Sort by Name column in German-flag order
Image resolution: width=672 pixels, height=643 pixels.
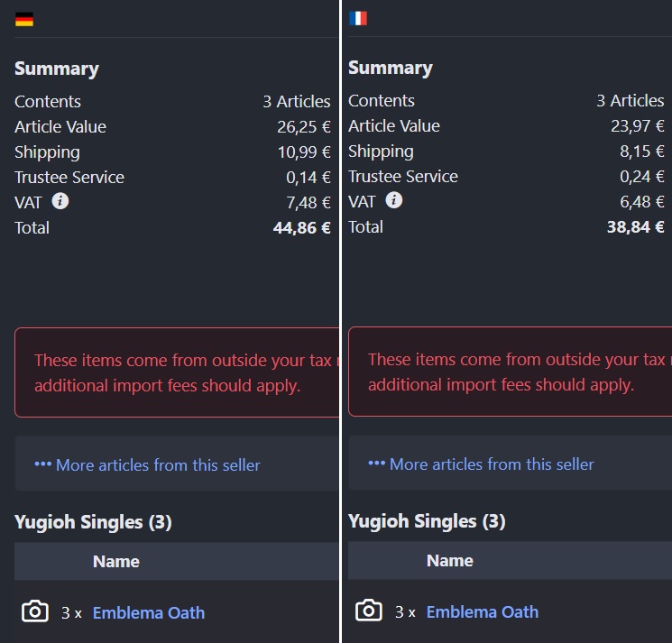click(116, 561)
